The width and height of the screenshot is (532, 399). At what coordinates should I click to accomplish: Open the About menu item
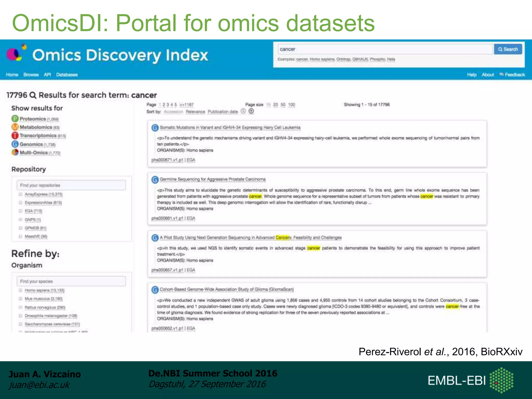488,75
